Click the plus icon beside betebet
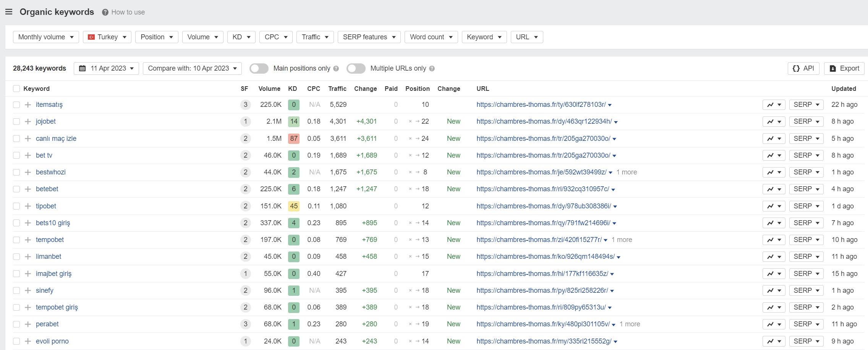This screenshot has width=868, height=350. [x=28, y=189]
